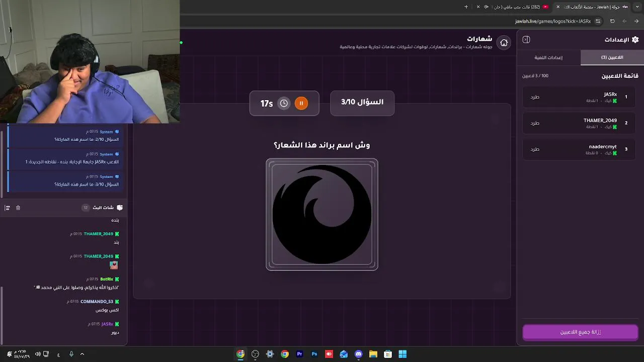The height and width of the screenshot is (362, 644).
Task: Click the black logo image card
Action: point(322,215)
